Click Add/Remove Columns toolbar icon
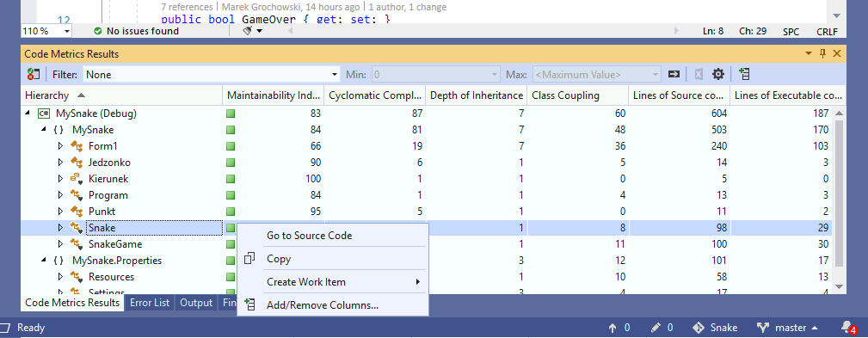 [x=744, y=74]
